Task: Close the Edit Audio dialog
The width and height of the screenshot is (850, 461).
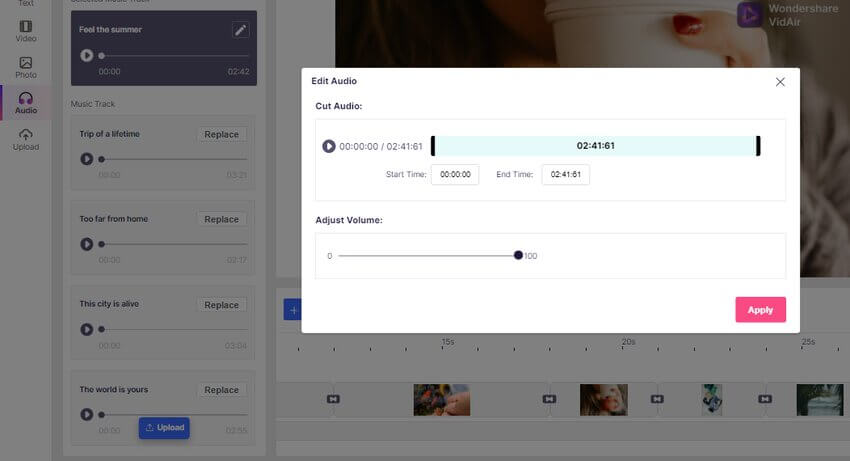Action: click(780, 82)
